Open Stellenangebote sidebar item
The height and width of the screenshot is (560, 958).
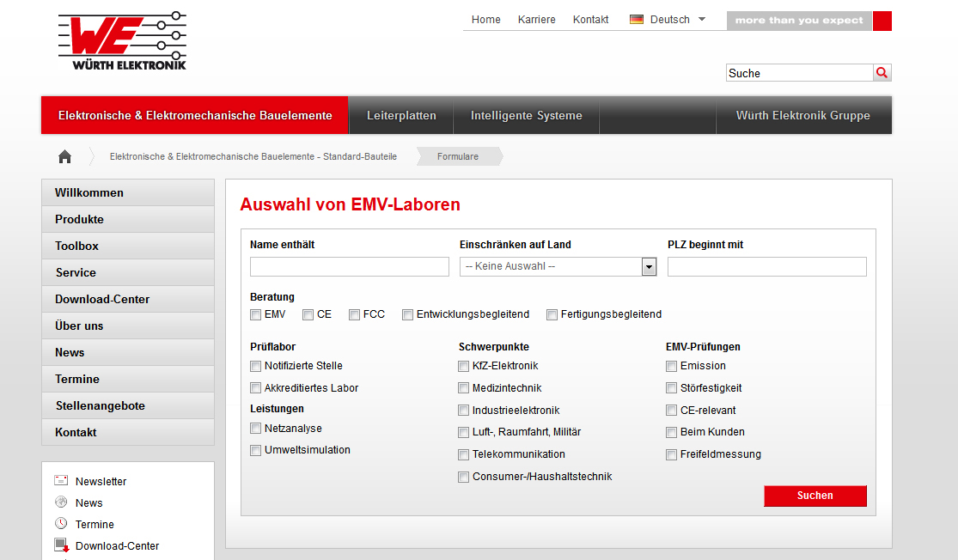pos(128,405)
